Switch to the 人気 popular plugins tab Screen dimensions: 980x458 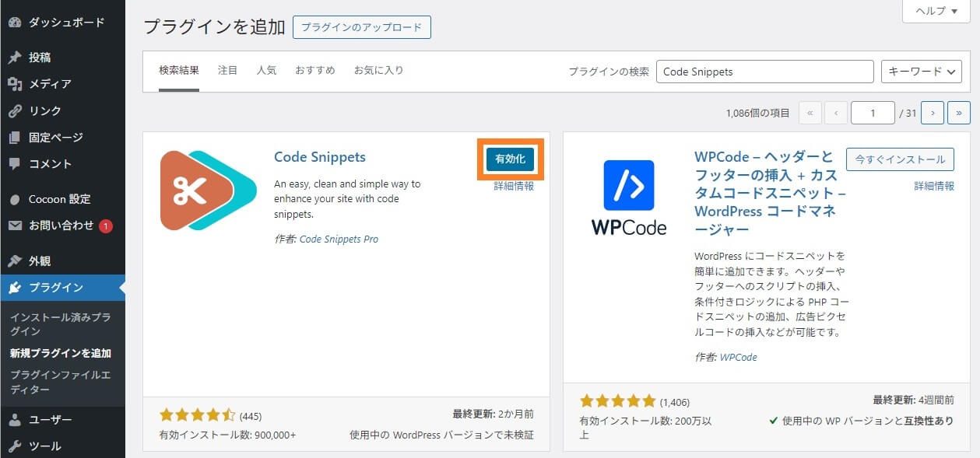[266, 69]
